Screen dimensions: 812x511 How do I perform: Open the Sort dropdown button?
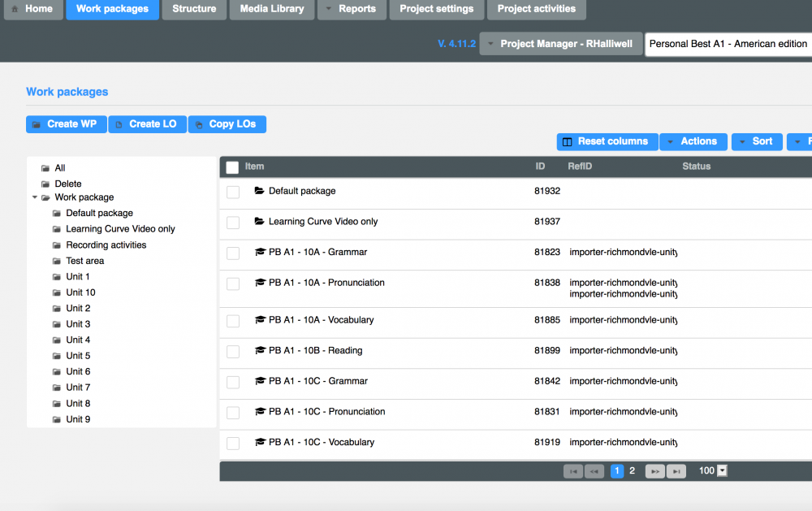click(757, 141)
